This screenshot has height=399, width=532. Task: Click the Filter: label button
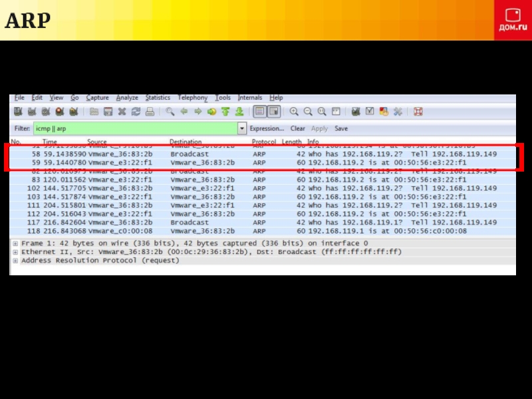[x=22, y=128]
